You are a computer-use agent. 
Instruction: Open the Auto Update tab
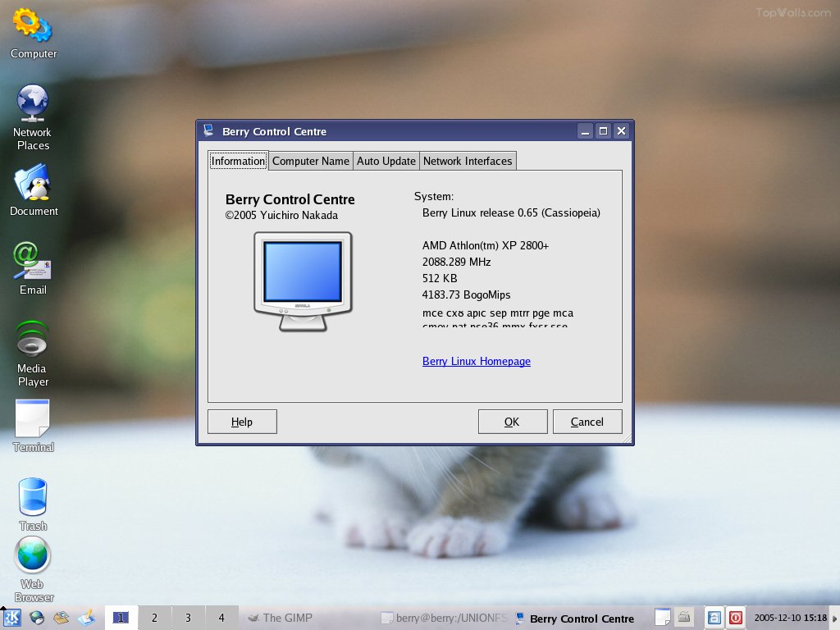(386, 161)
